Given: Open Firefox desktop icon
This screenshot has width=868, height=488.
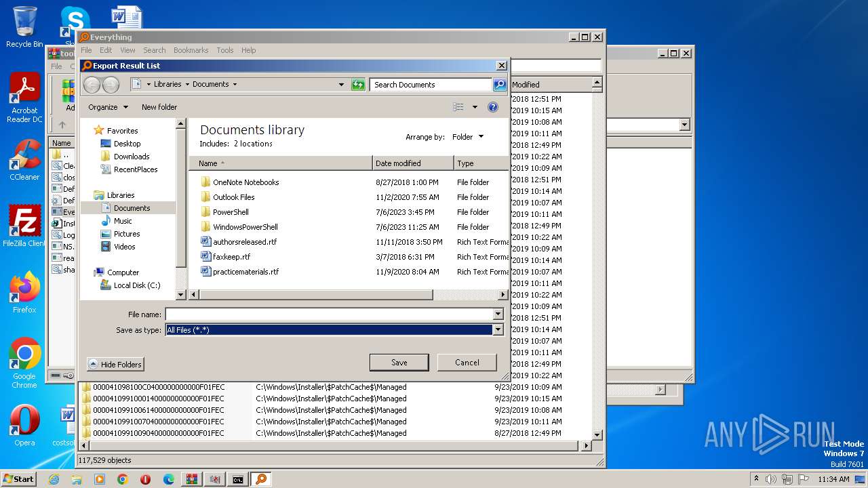Looking at the screenshot, I should coord(24,293).
